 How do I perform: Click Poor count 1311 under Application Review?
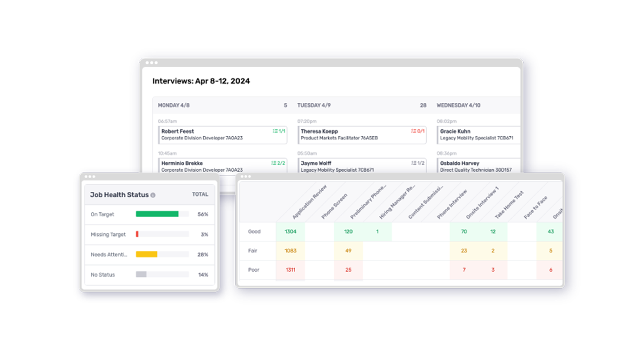[x=290, y=270]
